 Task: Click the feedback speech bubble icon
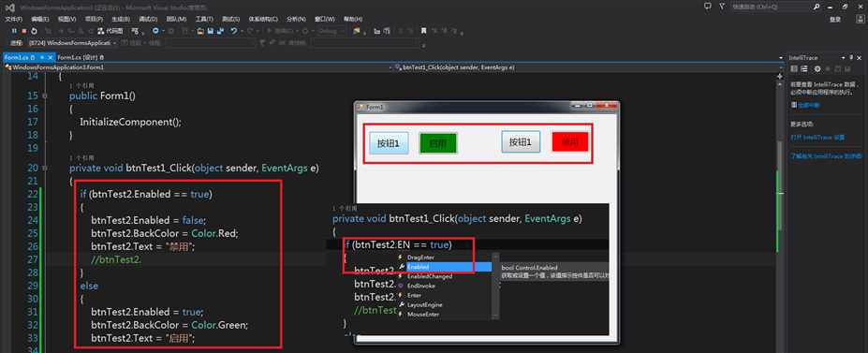(x=708, y=6)
